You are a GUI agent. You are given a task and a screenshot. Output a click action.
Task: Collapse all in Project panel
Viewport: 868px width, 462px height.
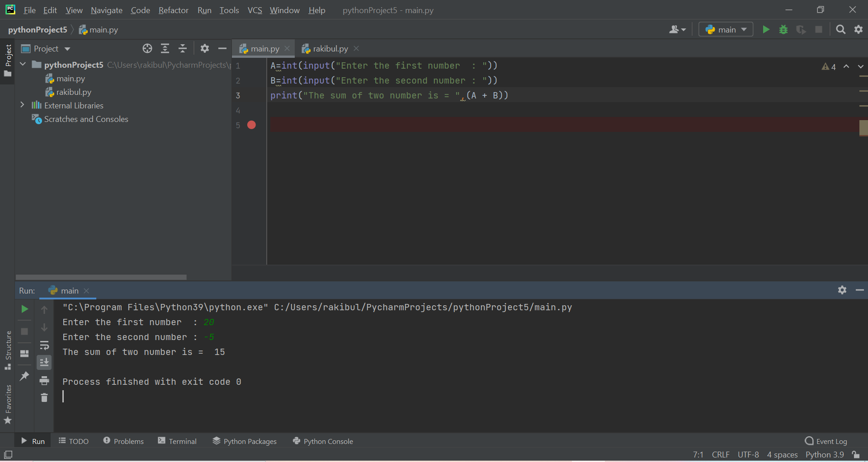pos(183,48)
